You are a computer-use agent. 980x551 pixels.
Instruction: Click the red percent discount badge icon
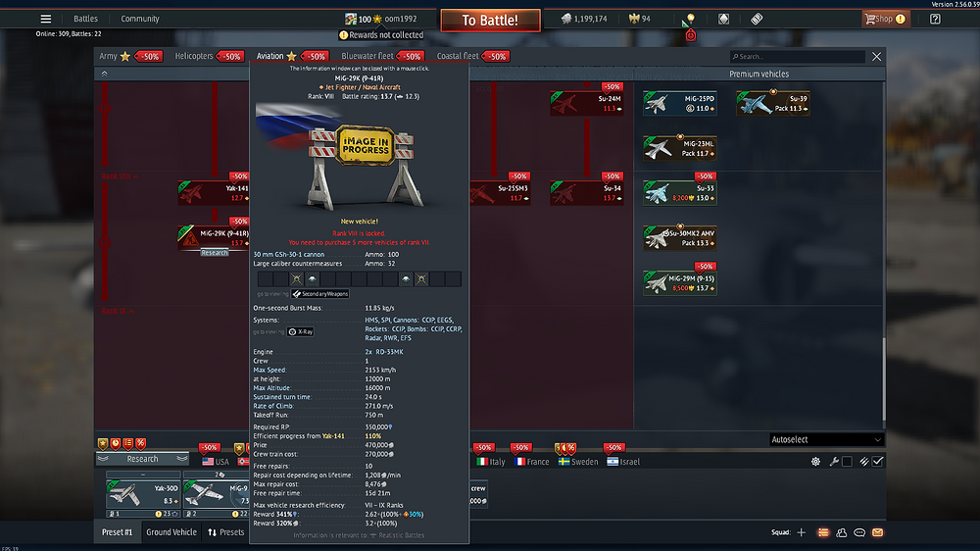(x=140, y=444)
